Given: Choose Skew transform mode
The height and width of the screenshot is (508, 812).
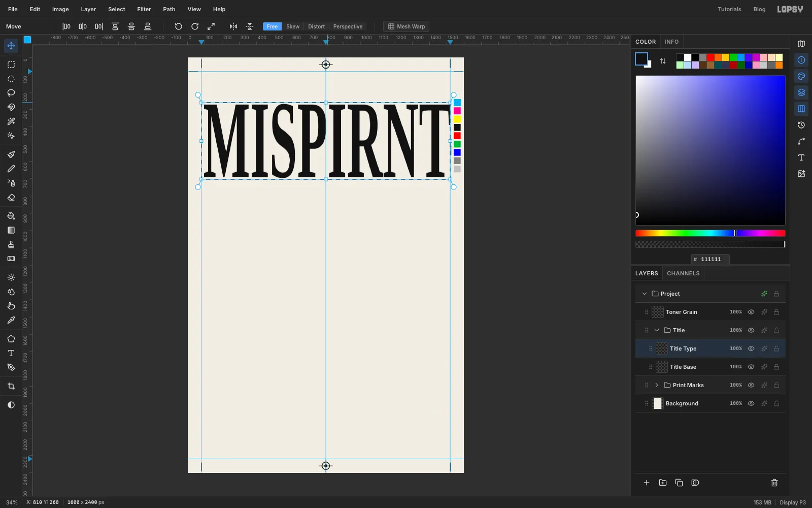Looking at the screenshot, I should coord(293,26).
